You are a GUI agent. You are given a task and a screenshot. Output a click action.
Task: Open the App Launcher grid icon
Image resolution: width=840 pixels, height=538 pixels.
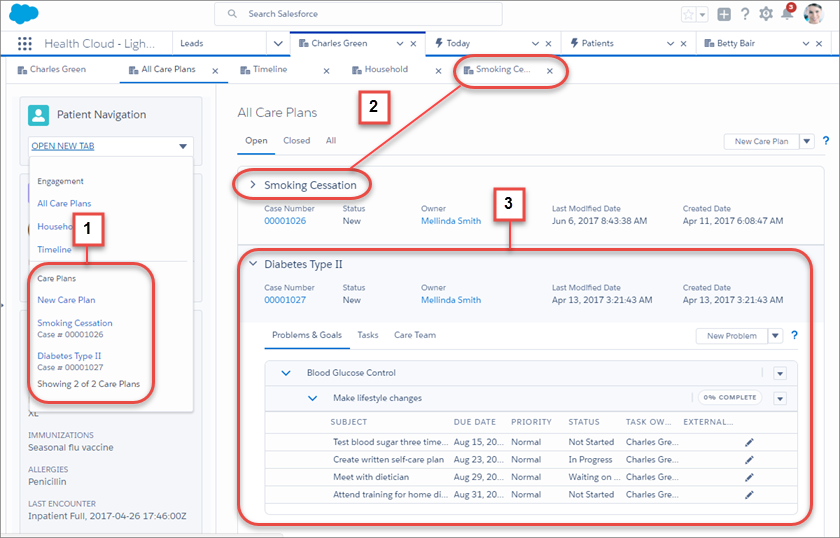[x=25, y=43]
